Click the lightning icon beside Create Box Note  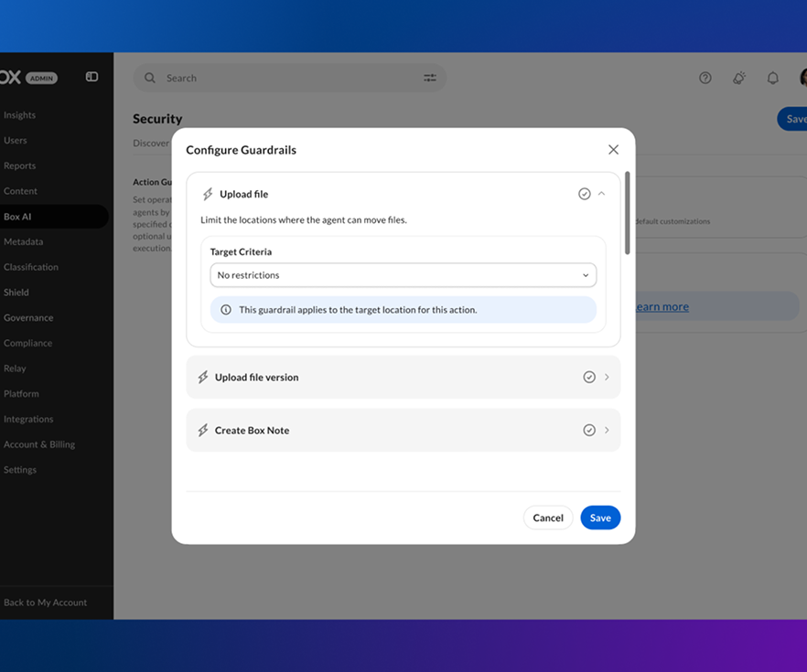coord(203,430)
